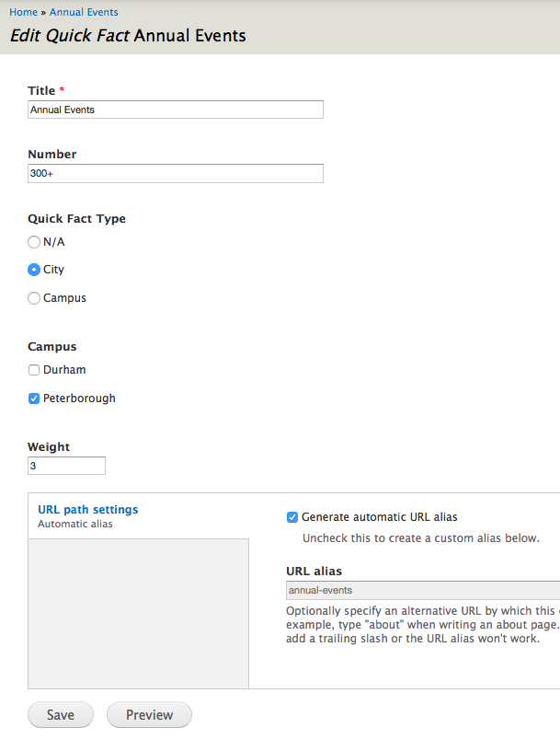
Task: Click the URL alias field label
Action: coord(314,571)
